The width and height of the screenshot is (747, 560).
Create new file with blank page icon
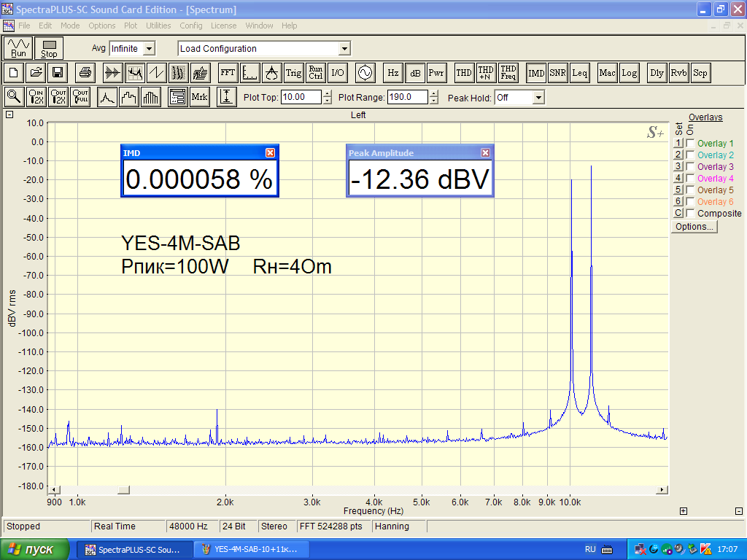[14, 73]
